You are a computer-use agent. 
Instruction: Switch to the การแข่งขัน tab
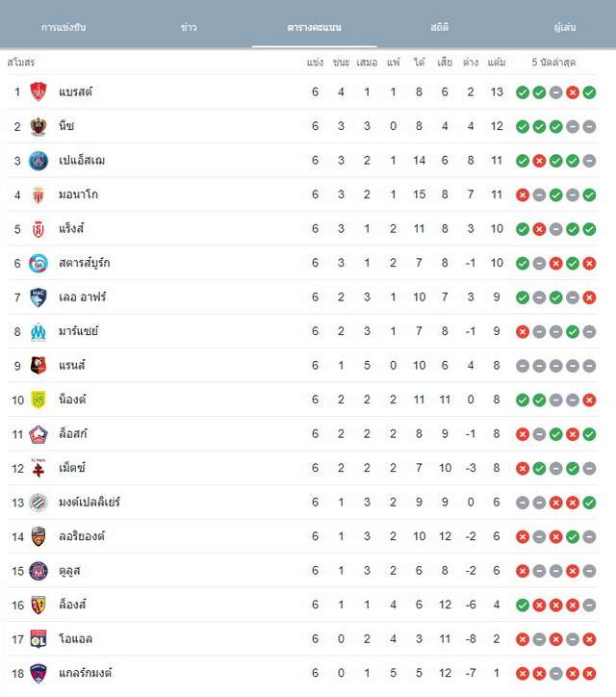click(64, 27)
